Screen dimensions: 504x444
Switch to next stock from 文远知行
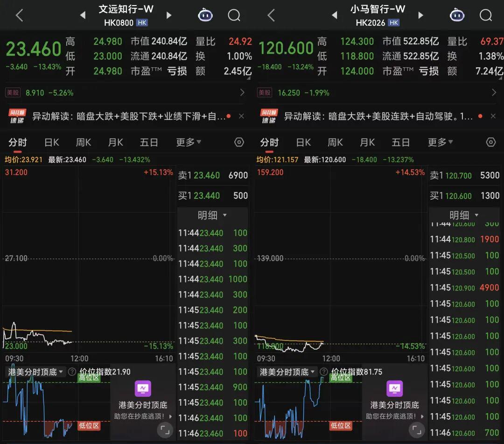[169, 15]
